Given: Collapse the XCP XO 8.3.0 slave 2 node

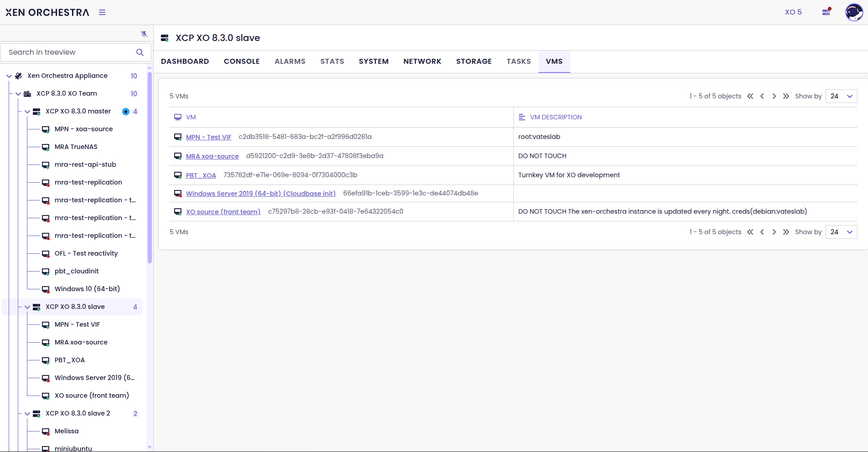Looking at the screenshot, I should [27, 414].
